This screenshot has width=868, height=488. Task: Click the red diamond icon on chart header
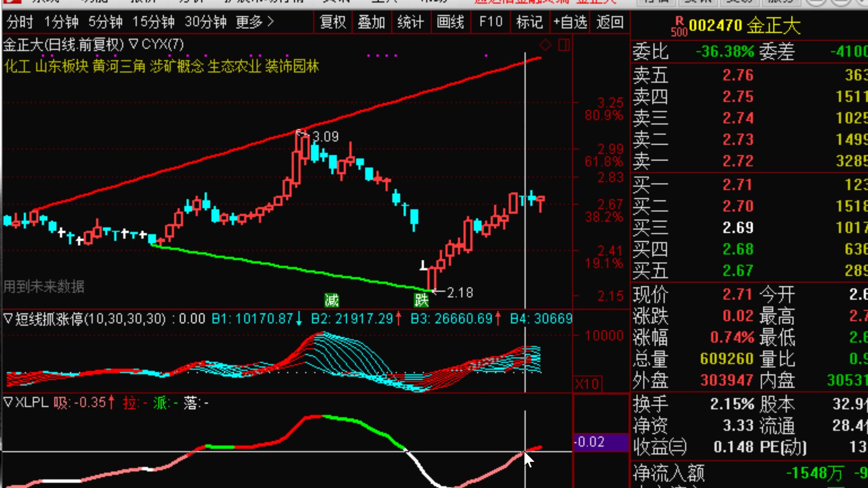coord(545,45)
